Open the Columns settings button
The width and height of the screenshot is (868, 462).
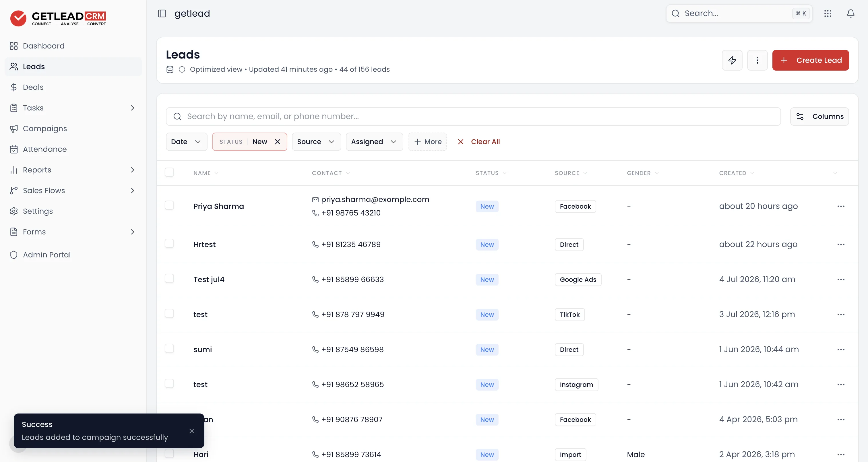819,117
